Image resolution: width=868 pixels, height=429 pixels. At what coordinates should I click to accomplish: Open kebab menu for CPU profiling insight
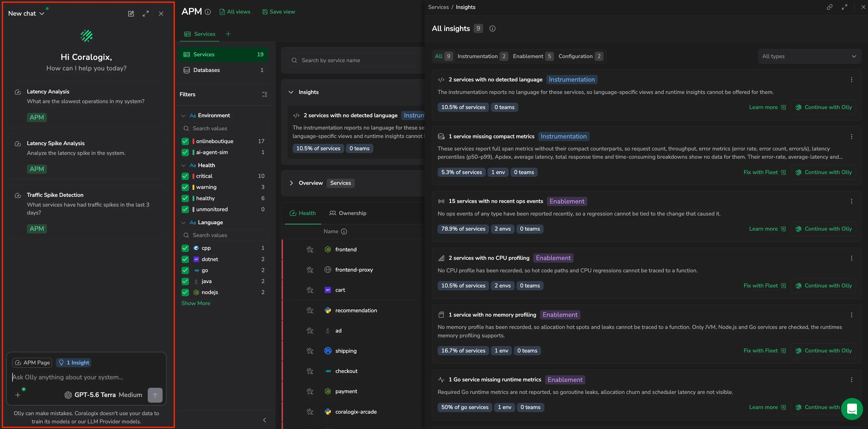click(x=852, y=258)
